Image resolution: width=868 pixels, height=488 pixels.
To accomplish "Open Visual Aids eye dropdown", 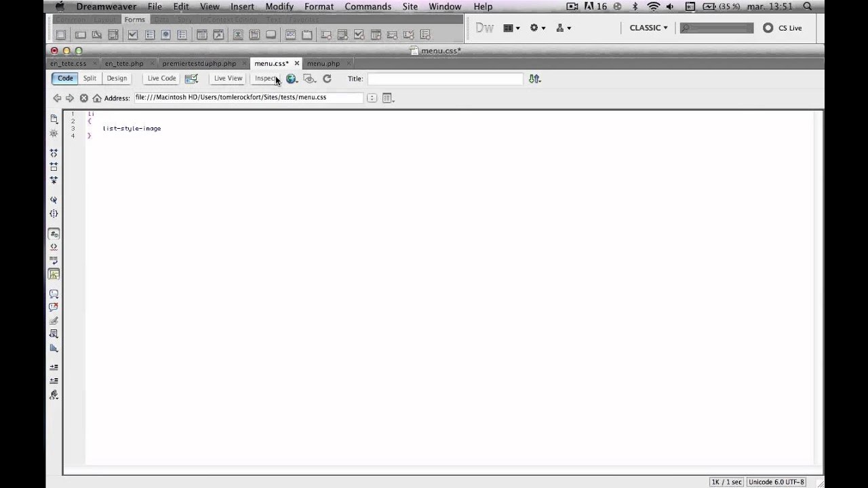I will point(310,79).
